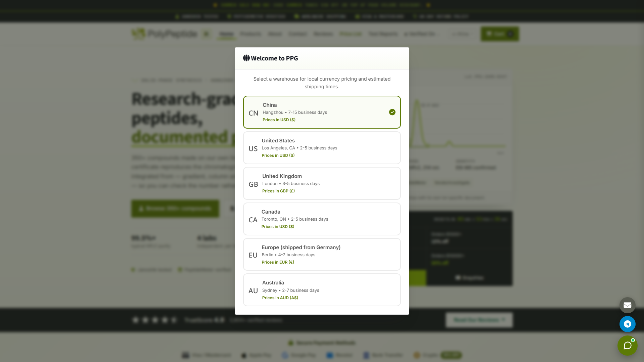The image size is (644, 362).
Task: Click "Prices in USD ($)" under Canada
Action: tap(278, 227)
